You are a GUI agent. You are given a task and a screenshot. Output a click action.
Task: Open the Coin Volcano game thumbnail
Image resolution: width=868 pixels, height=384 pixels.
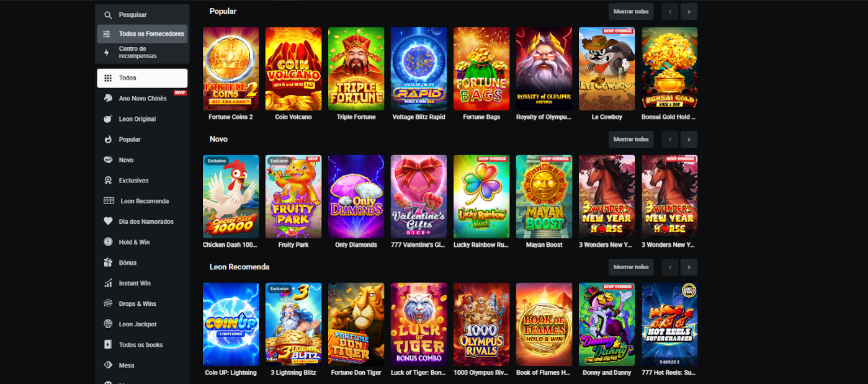[293, 69]
